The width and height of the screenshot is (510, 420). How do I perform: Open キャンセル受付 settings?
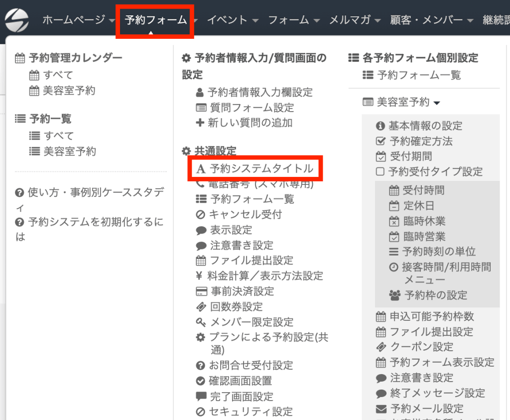[x=246, y=215]
